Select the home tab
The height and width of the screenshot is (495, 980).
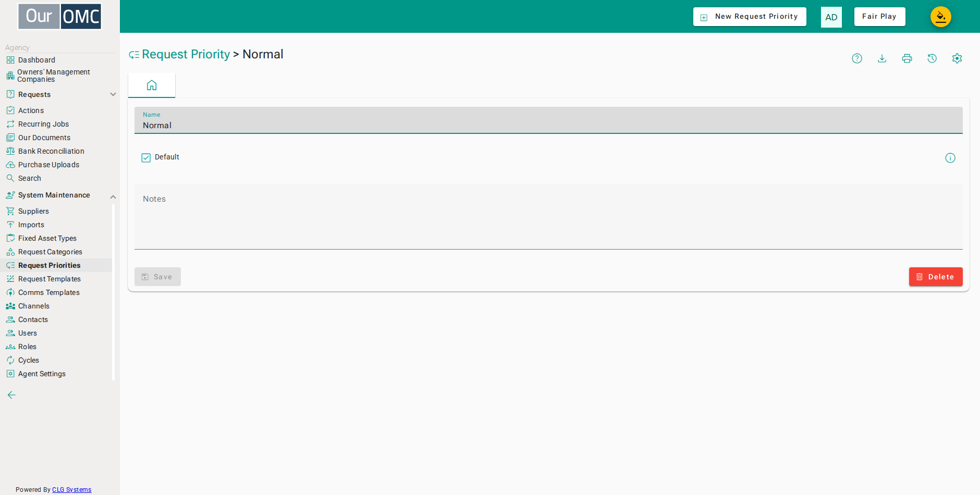click(x=152, y=85)
